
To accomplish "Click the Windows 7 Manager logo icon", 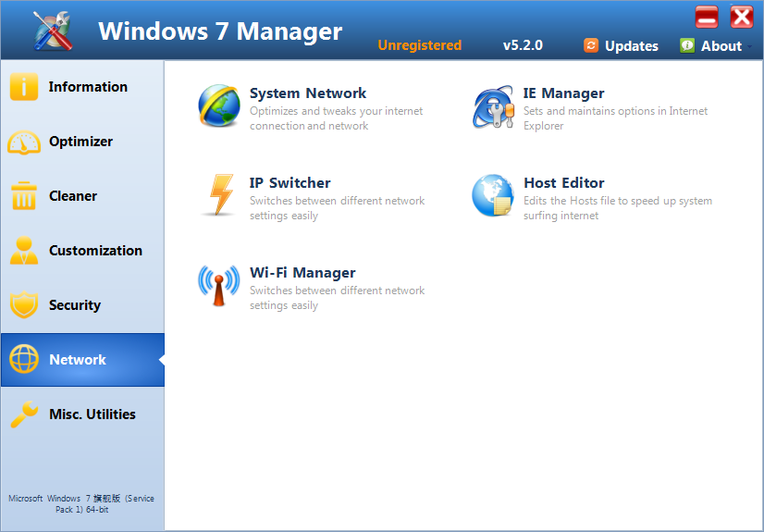I will (54, 31).
